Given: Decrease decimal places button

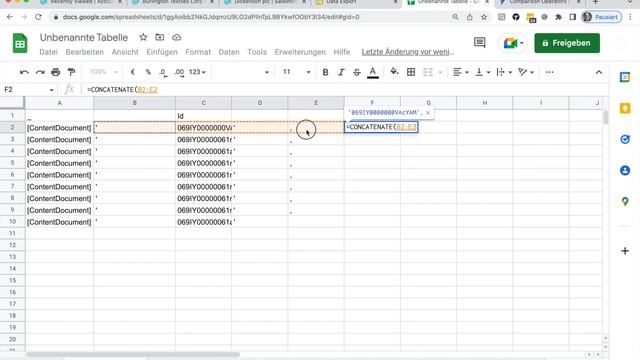Looking at the screenshot, I should coord(163,72).
